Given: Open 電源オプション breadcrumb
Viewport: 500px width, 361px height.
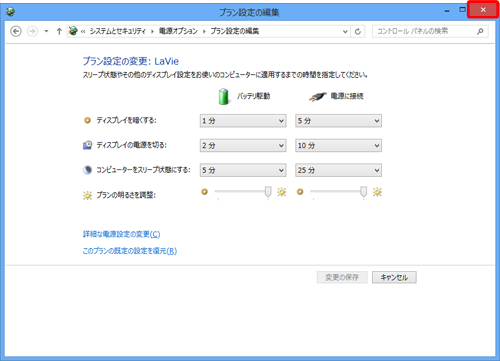Looking at the screenshot, I should click(x=178, y=31).
